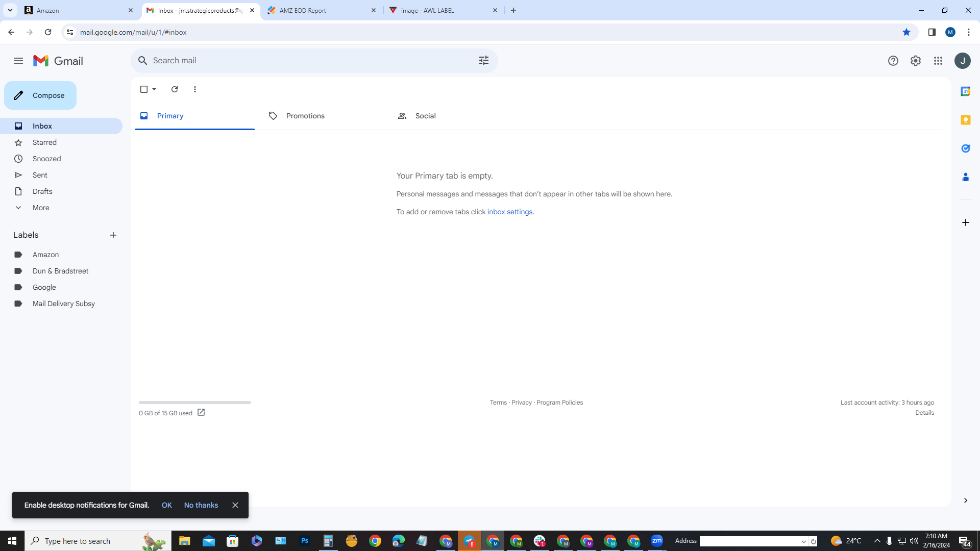Open a new browser tab

tap(513, 10)
